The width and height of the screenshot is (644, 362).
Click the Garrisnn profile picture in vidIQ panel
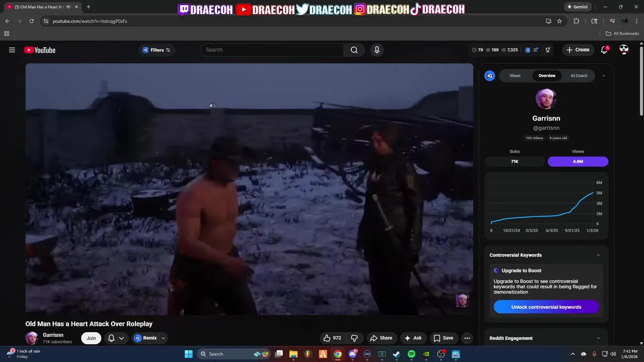tap(546, 99)
